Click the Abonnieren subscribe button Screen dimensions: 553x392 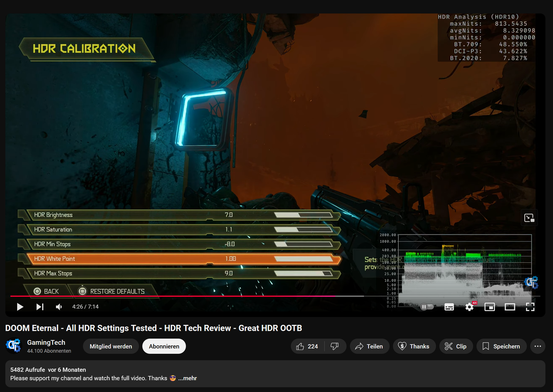[x=164, y=346]
